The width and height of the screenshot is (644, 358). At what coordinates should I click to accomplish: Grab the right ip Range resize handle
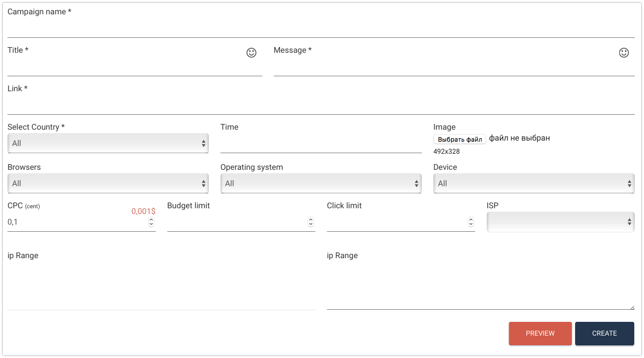631,307
